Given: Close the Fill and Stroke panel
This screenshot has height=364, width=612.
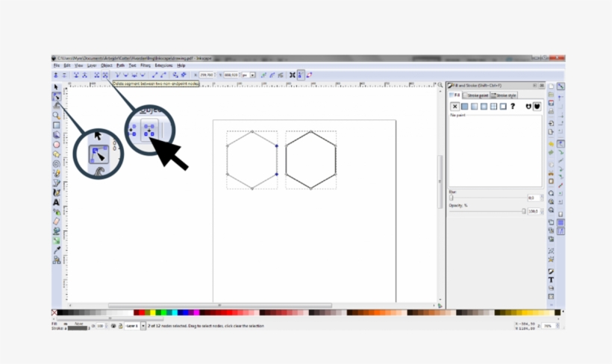Looking at the screenshot, I should click(x=541, y=86).
